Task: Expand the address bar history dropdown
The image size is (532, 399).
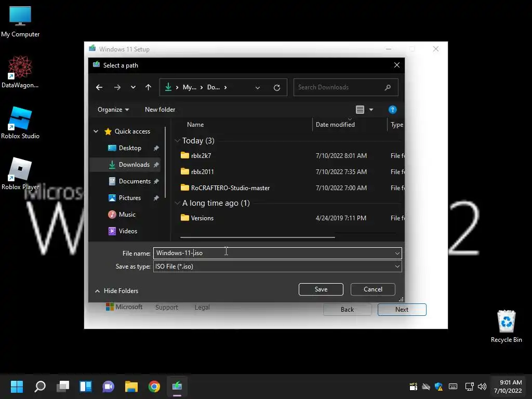Action: coord(258,87)
